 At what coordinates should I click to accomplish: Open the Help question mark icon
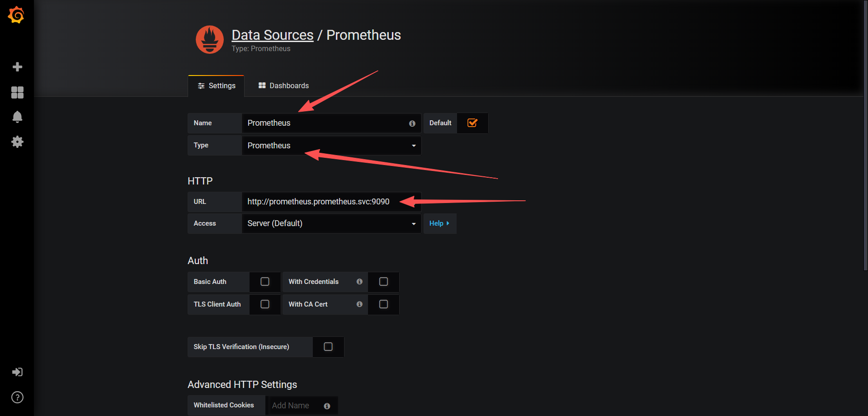[17, 397]
